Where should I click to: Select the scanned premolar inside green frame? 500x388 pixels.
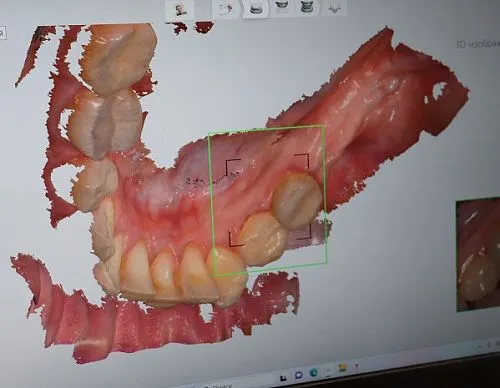pyautogui.click(x=263, y=237)
